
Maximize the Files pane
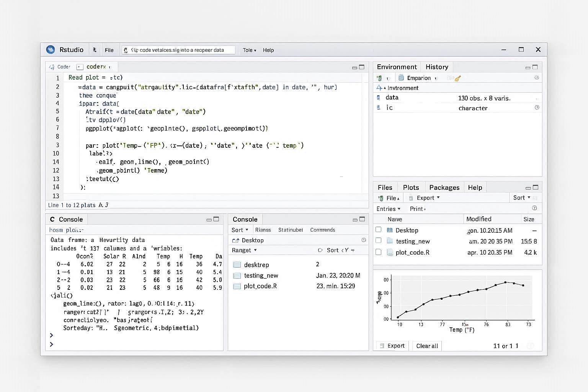click(x=536, y=188)
